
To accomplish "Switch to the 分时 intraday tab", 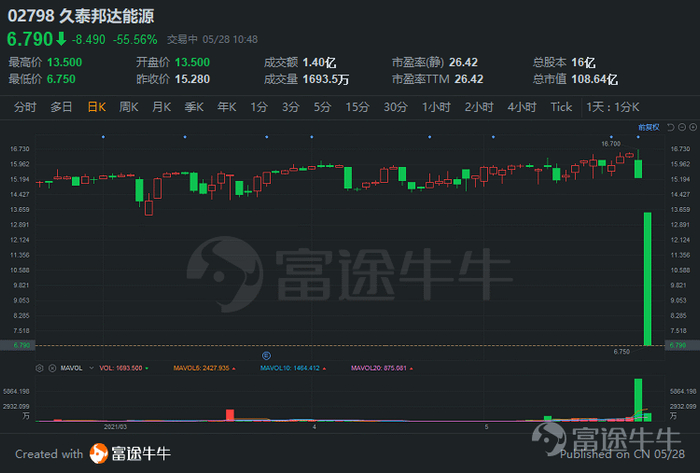I will 25,107.
